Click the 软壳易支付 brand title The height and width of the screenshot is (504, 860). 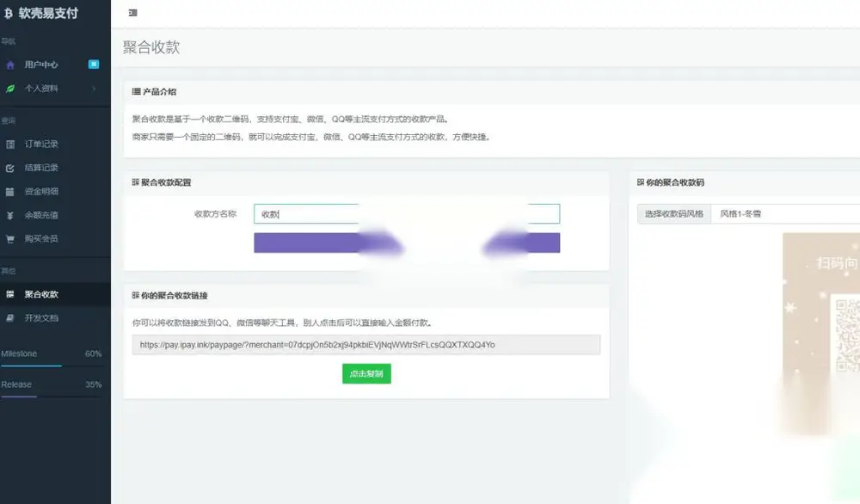[x=48, y=13]
